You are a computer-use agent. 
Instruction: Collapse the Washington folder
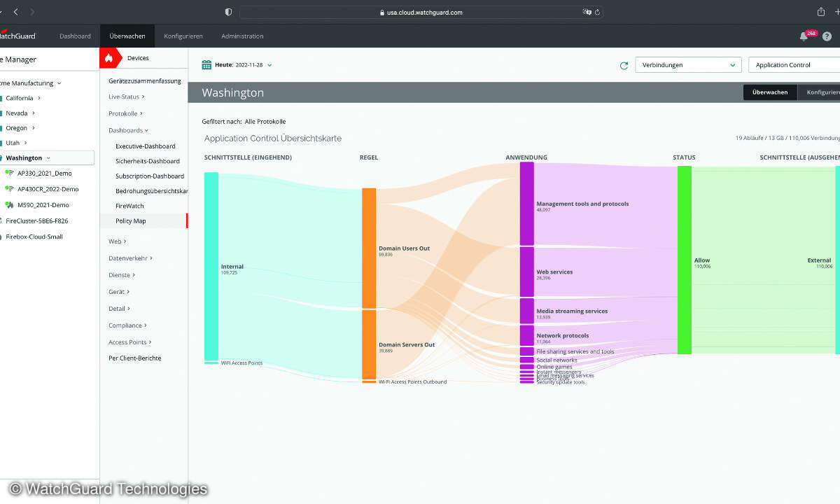click(48, 158)
